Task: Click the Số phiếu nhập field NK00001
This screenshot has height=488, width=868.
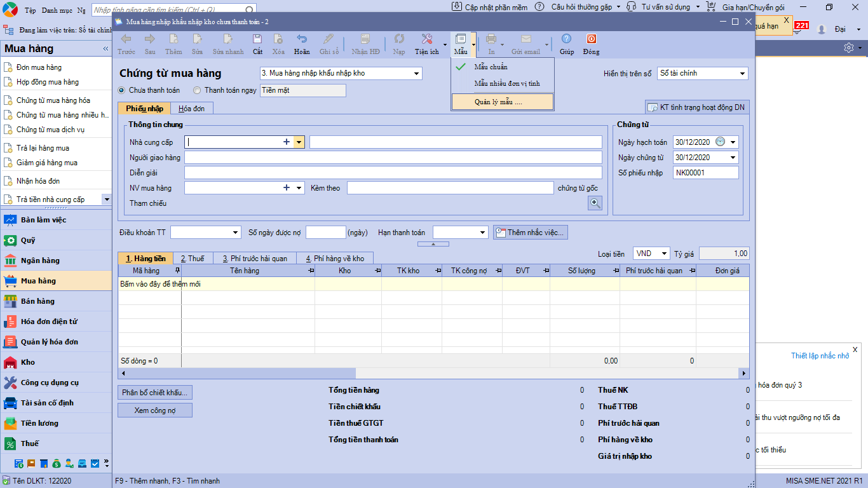Action: [x=706, y=173]
